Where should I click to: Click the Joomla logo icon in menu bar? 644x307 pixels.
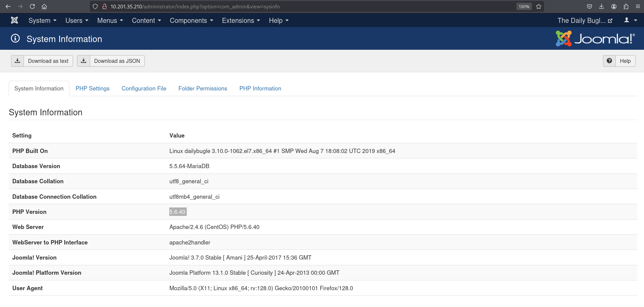[x=14, y=21]
